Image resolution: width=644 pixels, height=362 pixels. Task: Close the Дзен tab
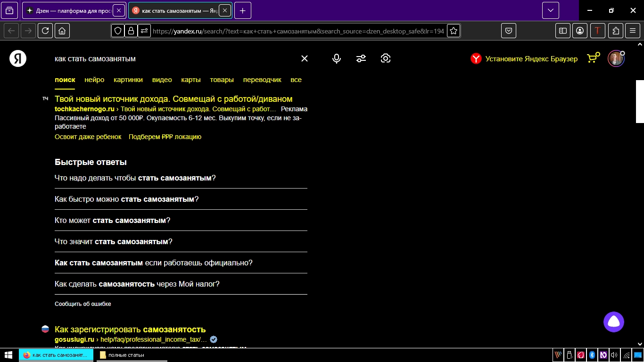(120, 10)
